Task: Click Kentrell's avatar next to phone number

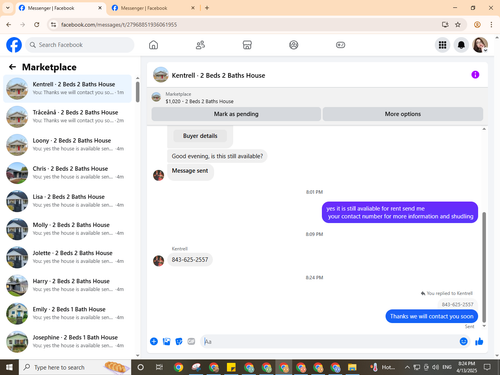Action: click(x=158, y=261)
